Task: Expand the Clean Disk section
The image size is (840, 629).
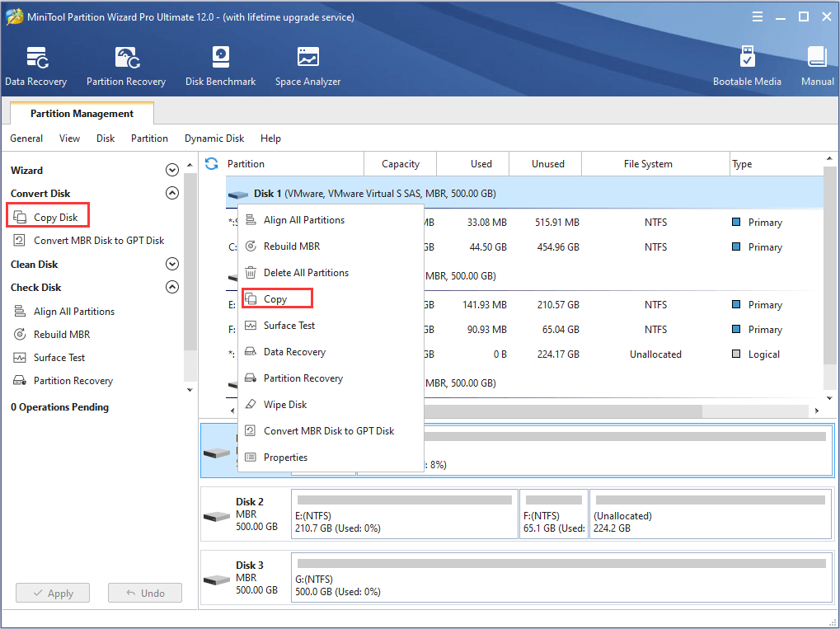Action: [x=172, y=265]
